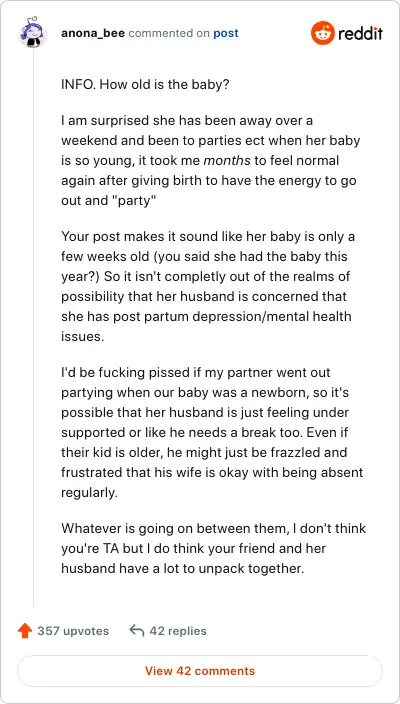Screen dimensions: 400x704
Task: Click the italic word "months"
Action: (227, 160)
